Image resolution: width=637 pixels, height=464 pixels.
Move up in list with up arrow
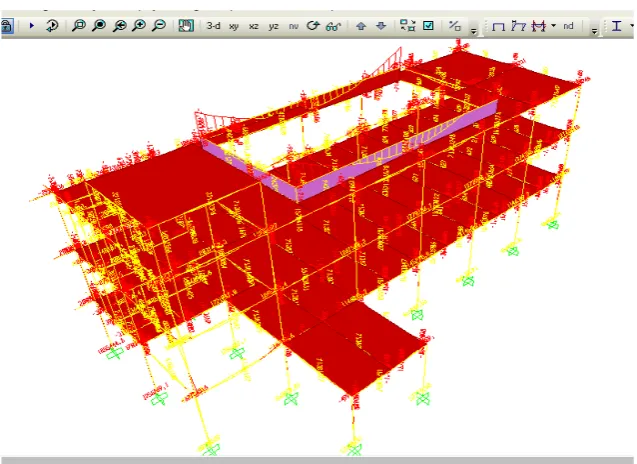coord(361,26)
